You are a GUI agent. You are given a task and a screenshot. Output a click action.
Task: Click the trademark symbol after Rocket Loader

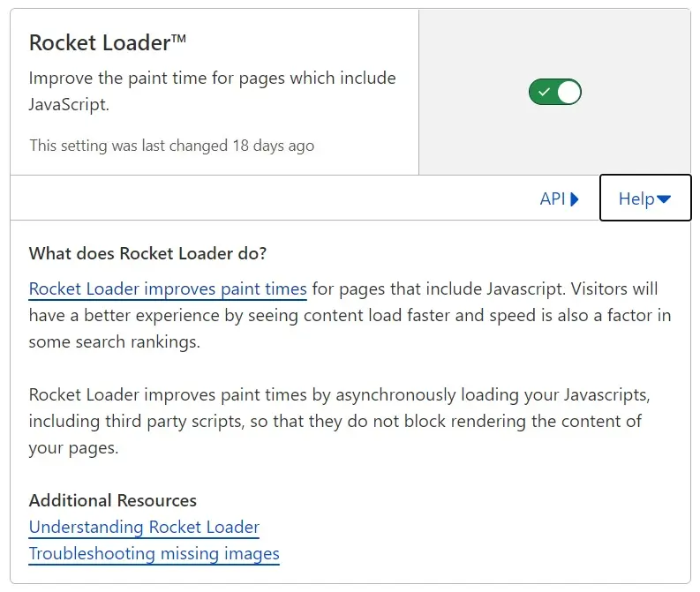click(177, 40)
